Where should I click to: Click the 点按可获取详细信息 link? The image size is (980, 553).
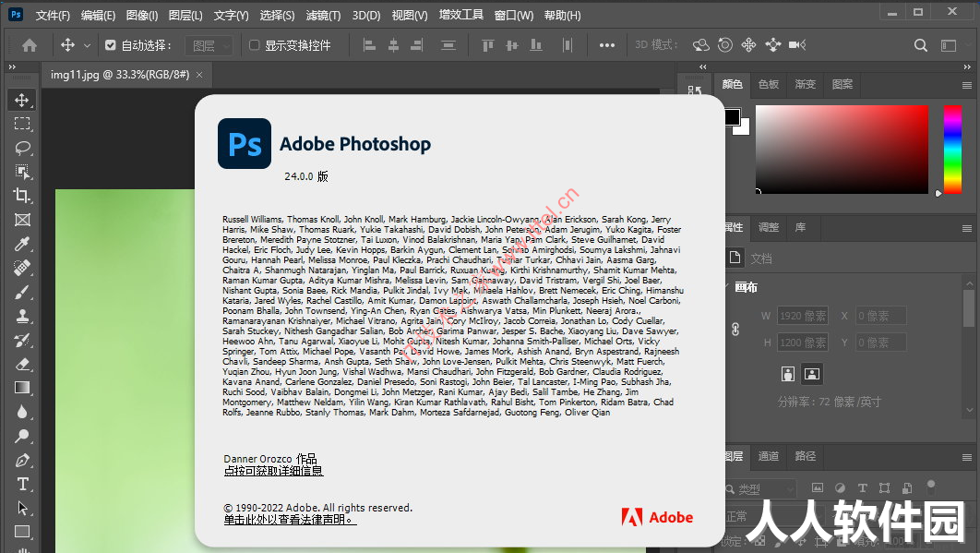coord(274,471)
